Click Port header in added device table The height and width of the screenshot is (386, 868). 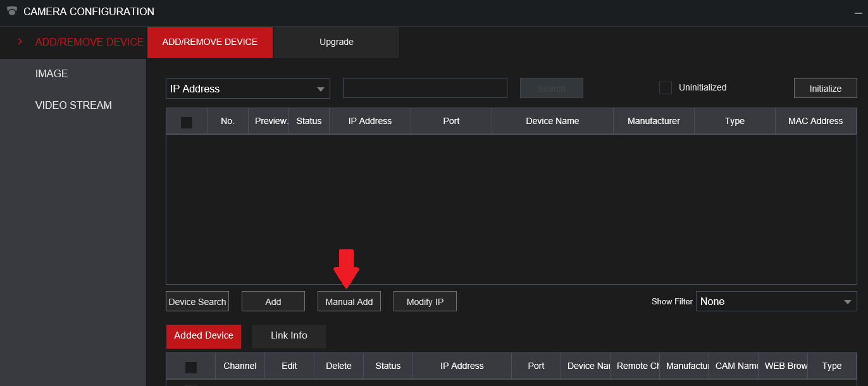point(536,366)
